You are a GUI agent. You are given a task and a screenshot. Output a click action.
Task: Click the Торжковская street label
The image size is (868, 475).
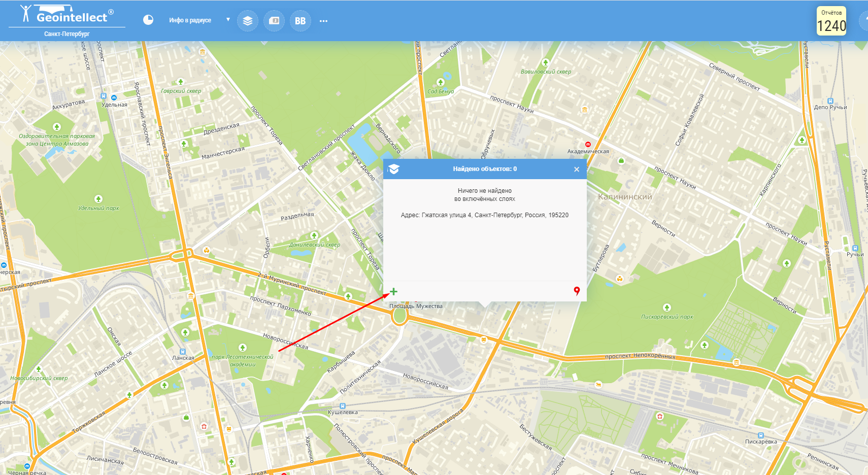click(89, 422)
